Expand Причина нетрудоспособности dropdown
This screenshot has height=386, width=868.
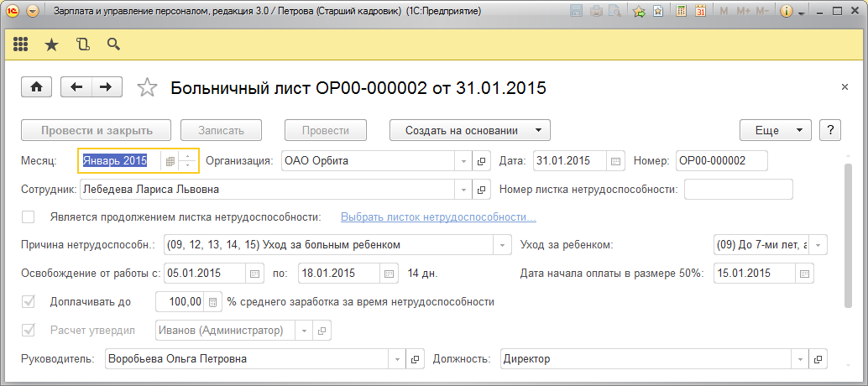502,245
